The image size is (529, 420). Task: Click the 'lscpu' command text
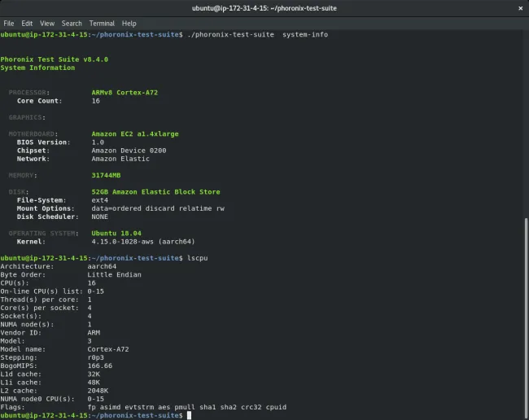[197, 257]
